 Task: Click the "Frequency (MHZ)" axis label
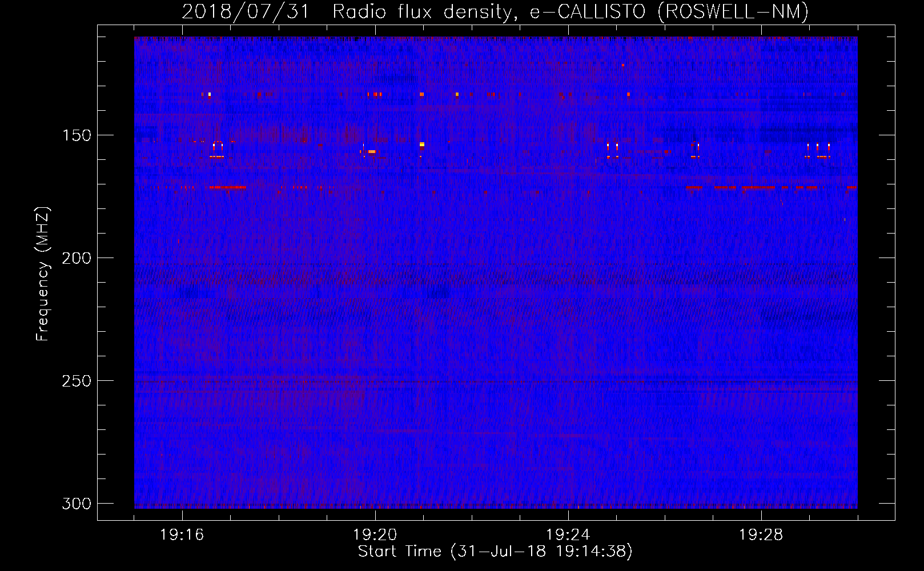tap(43, 274)
